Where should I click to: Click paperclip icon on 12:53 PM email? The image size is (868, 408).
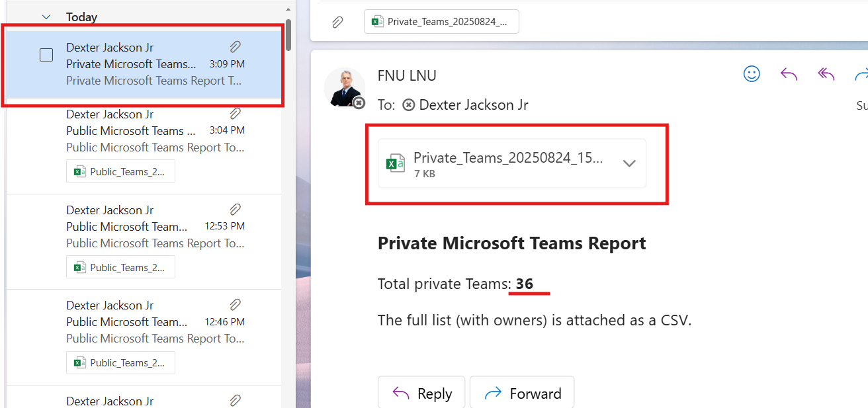pos(235,210)
